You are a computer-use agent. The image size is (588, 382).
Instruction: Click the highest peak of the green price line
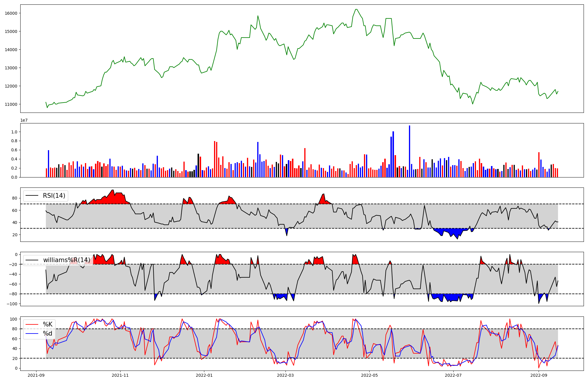pos(356,9)
